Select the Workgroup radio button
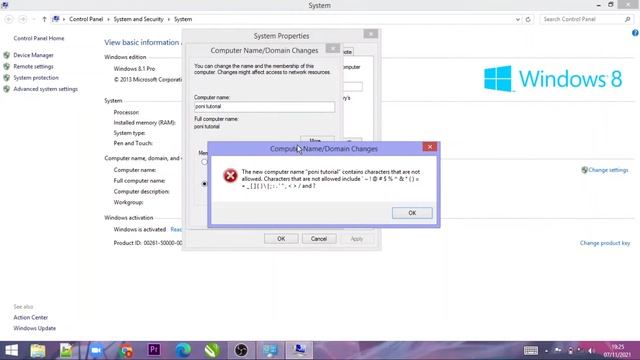Viewport: 640px width, 360px height. 204,184
